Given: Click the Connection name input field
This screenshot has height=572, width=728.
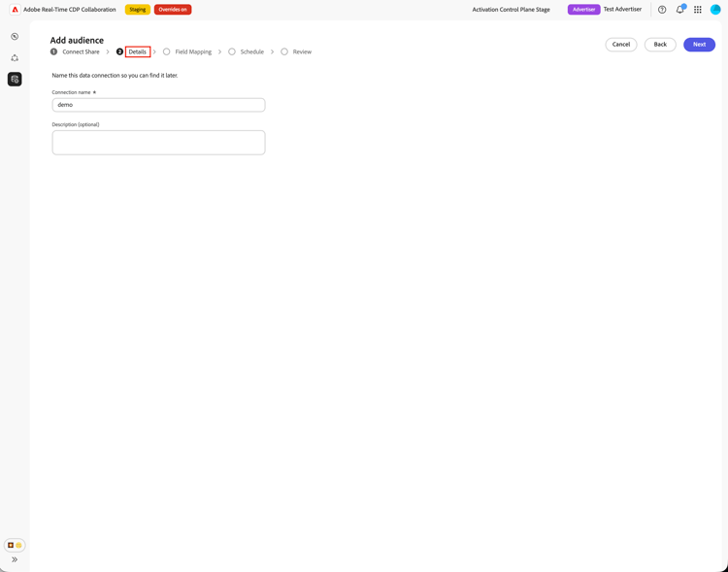Looking at the screenshot, I should point(158,105).
